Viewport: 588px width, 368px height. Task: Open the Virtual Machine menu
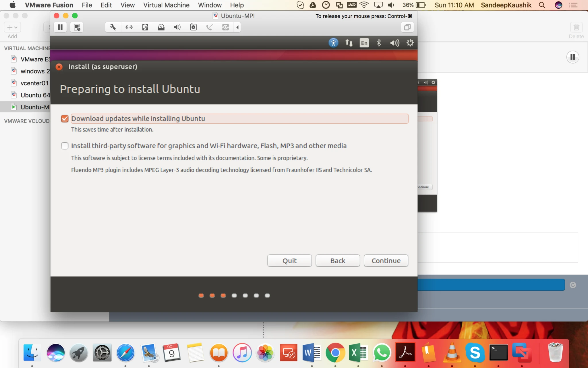[166, 5]
